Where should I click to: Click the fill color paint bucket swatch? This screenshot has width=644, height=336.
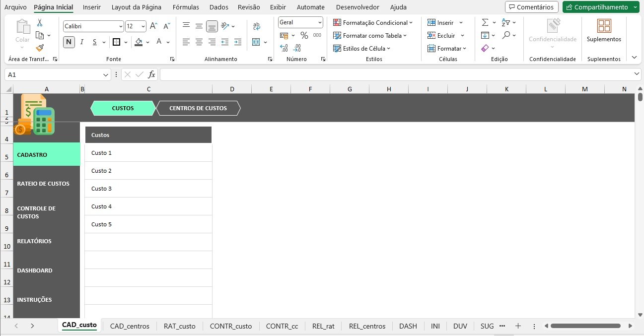(x=139, y=42)
